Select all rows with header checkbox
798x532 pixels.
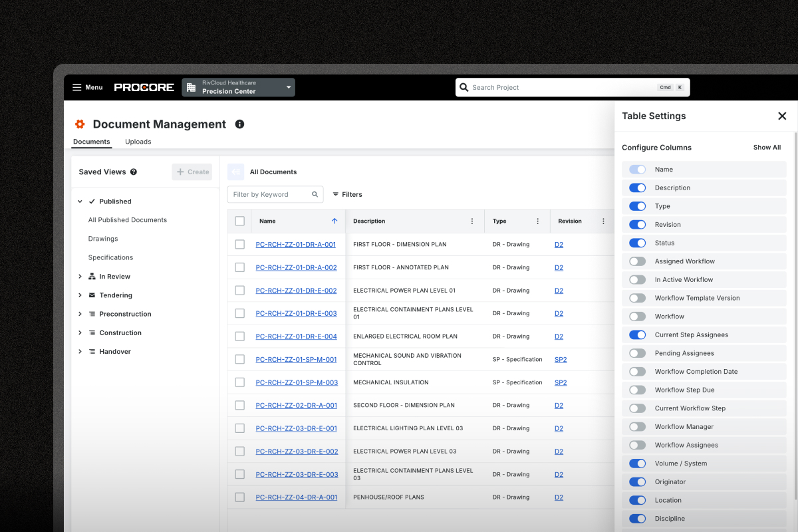click(240, 221)
